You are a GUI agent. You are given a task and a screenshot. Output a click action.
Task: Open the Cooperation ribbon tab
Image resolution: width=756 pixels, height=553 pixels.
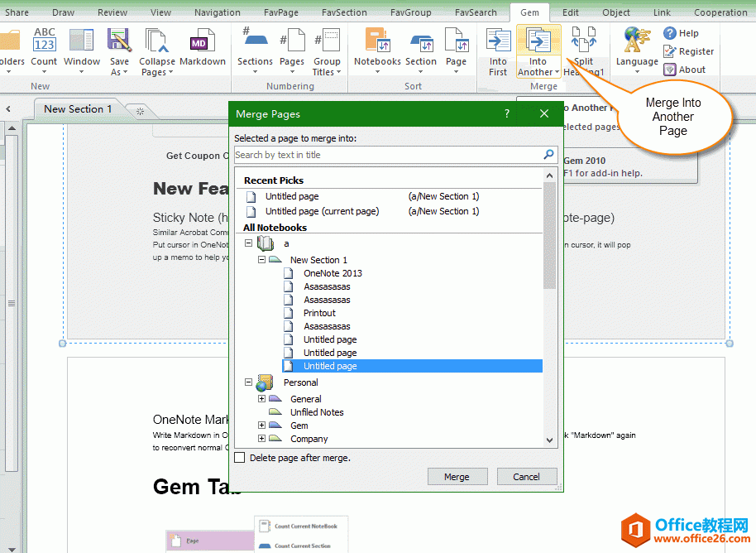[720, 12]
